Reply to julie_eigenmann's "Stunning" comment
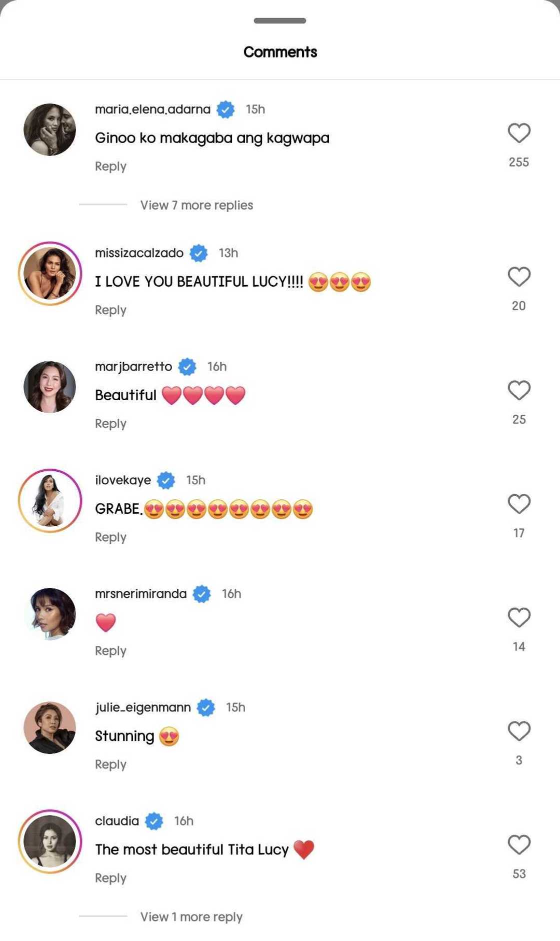Viewport: 560px width, 941px height. click(x=110, y=764)
